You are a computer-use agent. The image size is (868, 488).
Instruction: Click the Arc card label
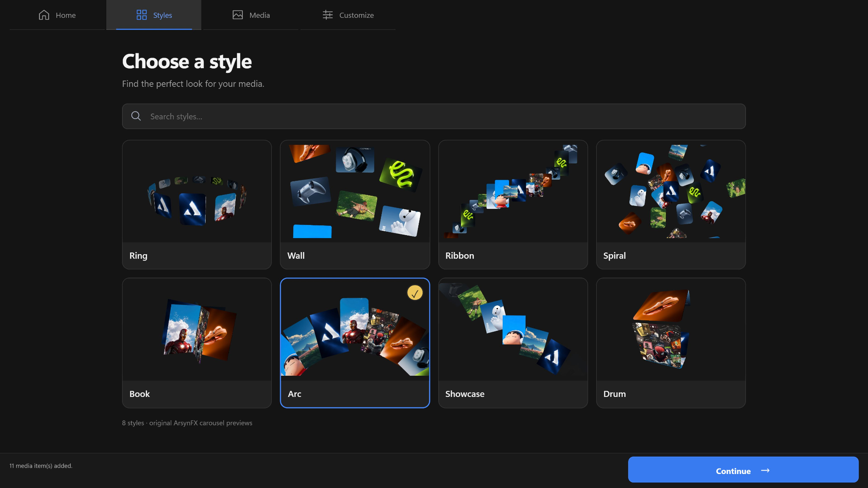[295, 394]
